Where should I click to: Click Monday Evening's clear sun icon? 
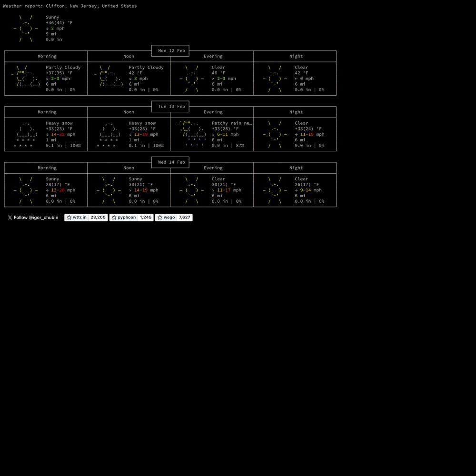click(192, 79)
